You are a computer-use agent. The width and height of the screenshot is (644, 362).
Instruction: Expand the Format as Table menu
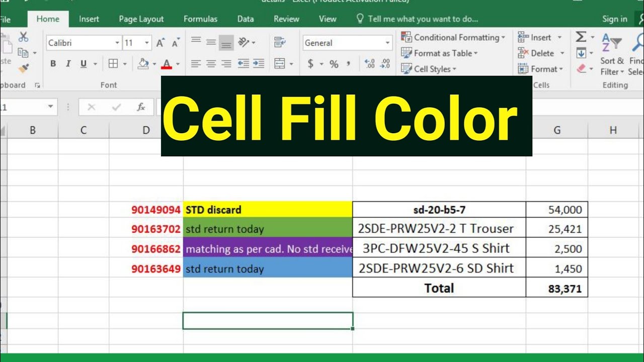click(439, 53)
